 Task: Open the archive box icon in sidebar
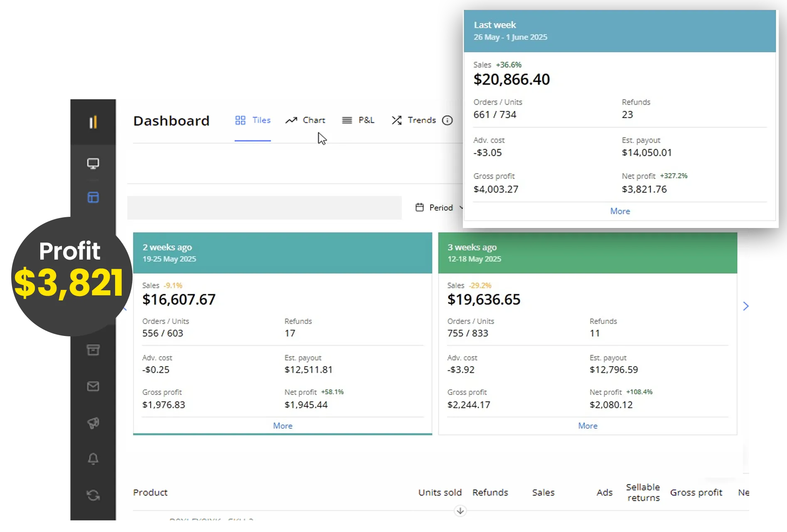point(93,350)
